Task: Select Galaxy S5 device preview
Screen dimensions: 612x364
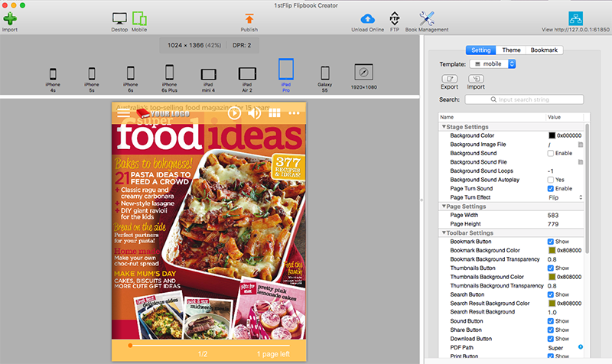Action: [x=324, y=73]
